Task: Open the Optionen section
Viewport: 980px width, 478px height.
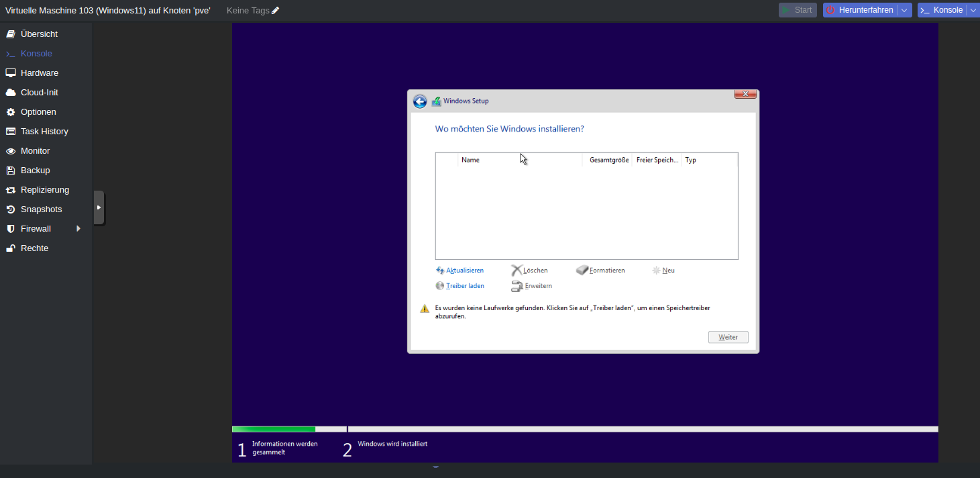Action: [x=46, y=111]
